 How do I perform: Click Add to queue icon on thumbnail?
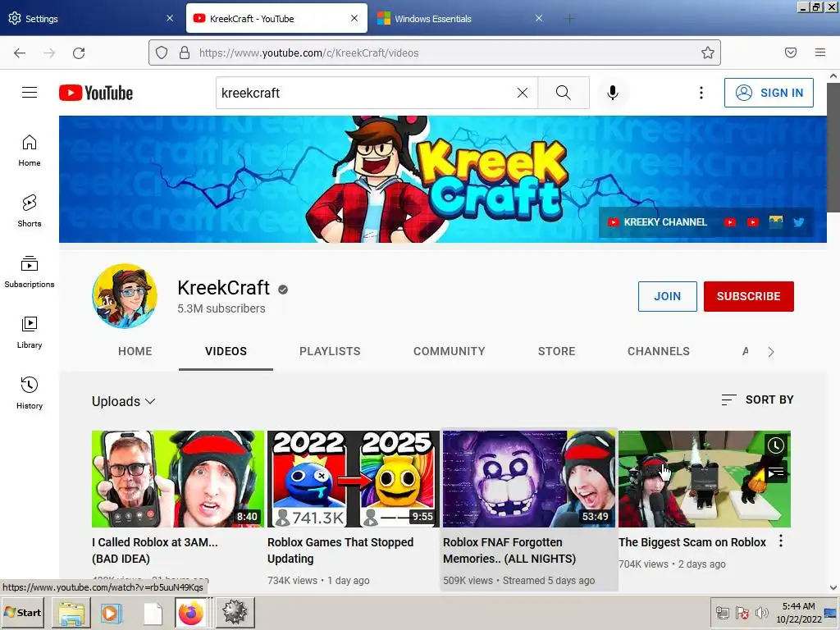[776, 472]
